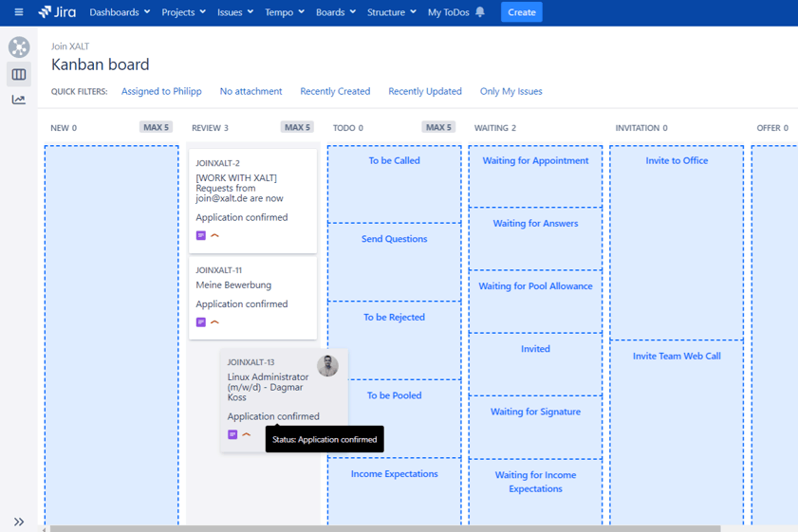Toggle the Recently Updated quick filter
Screen dimensions: 798x532
point(425,91)
